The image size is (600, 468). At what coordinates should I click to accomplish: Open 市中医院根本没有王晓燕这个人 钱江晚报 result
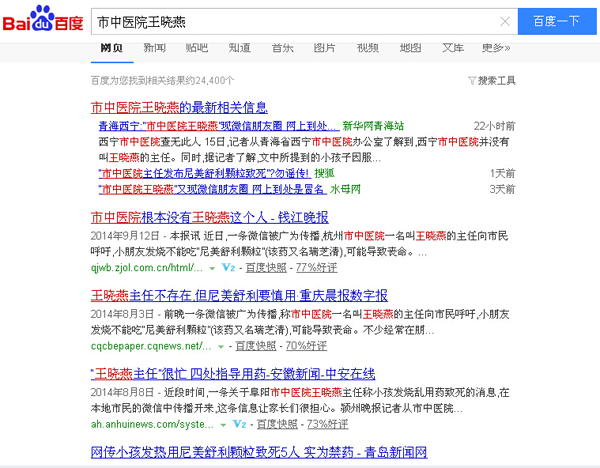pyautogui.click(x=209, y=218)
